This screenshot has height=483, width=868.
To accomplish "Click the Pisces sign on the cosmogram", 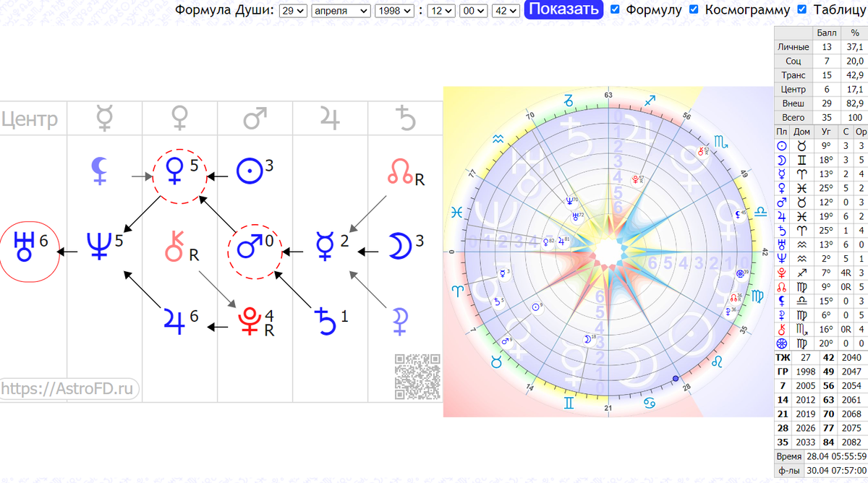I will 456,212.
